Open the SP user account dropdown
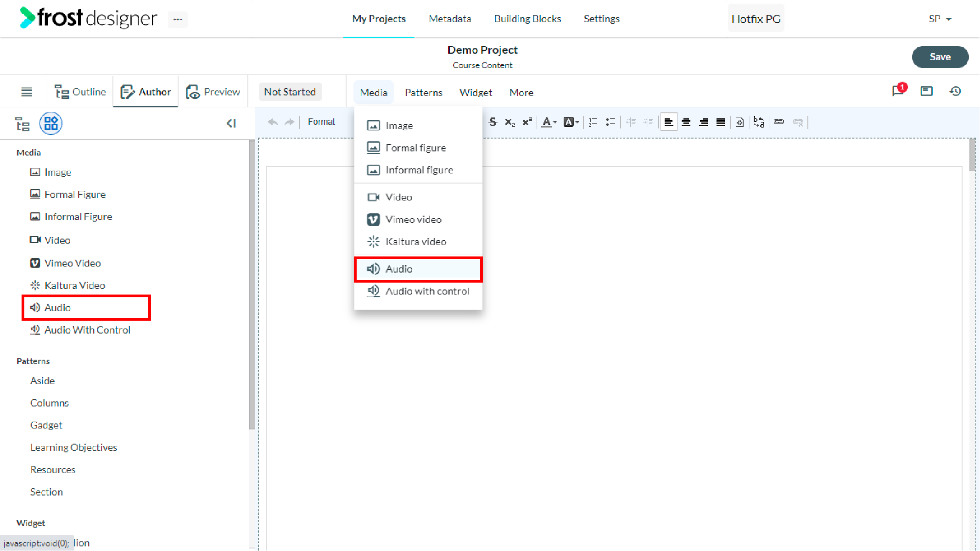 (x=940, y=19)
